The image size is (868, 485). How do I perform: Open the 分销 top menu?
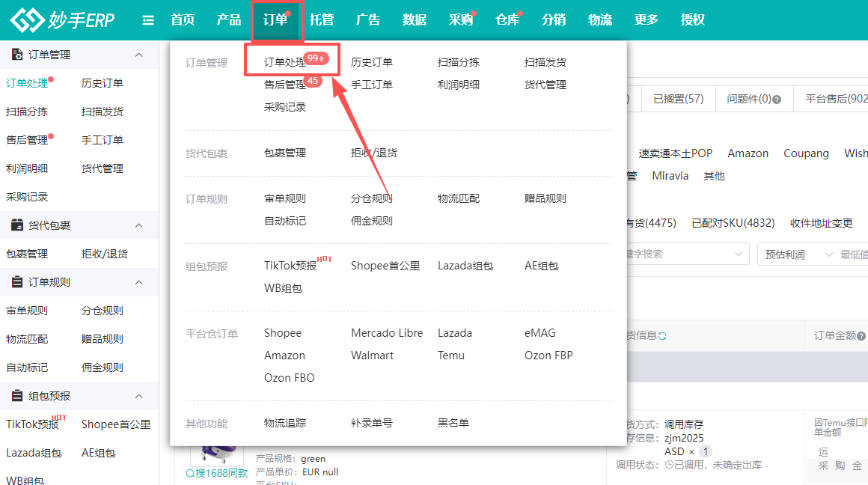point(554,20)
